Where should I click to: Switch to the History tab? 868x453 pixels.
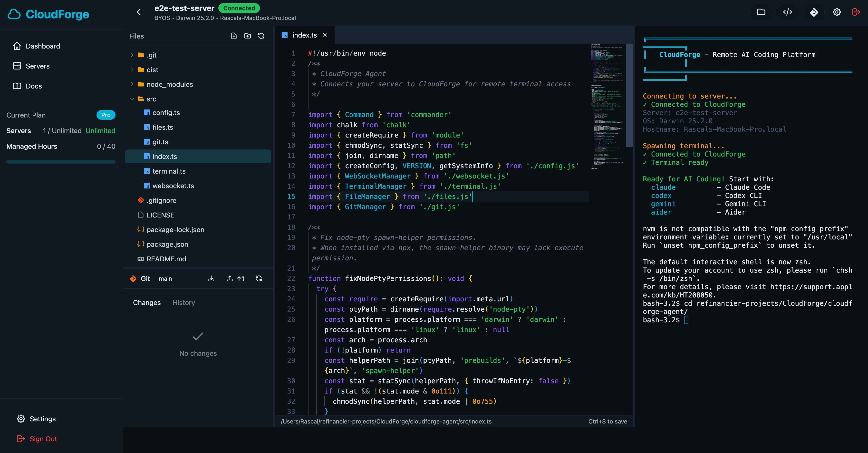click(x=184, y=303)
